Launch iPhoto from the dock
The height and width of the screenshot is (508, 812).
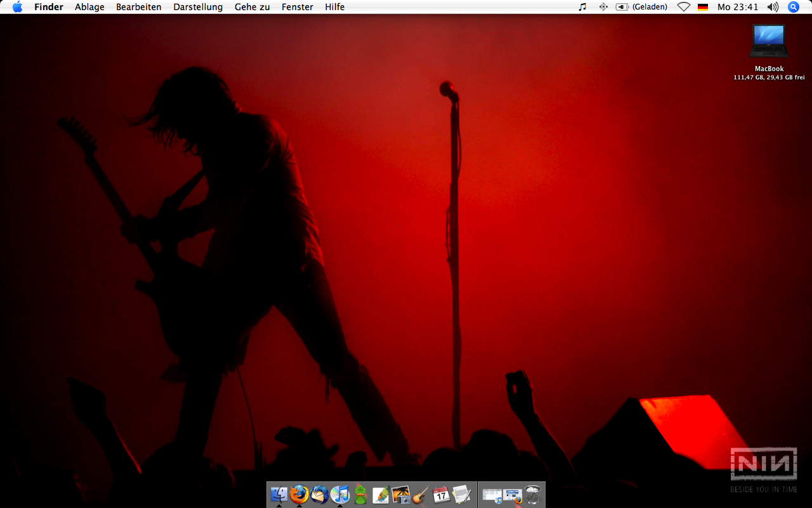pos(400,494)
